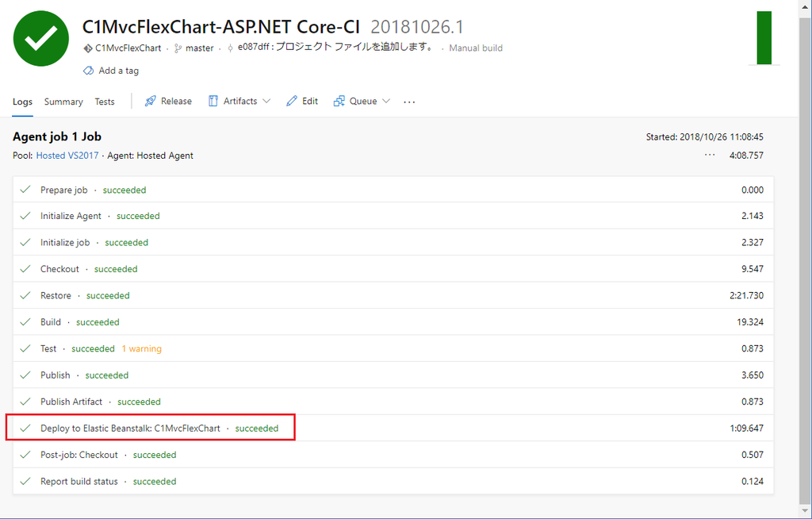Open the Build step log
The height and width of the screenshot is (519, 812).
(x=393, y=322)
